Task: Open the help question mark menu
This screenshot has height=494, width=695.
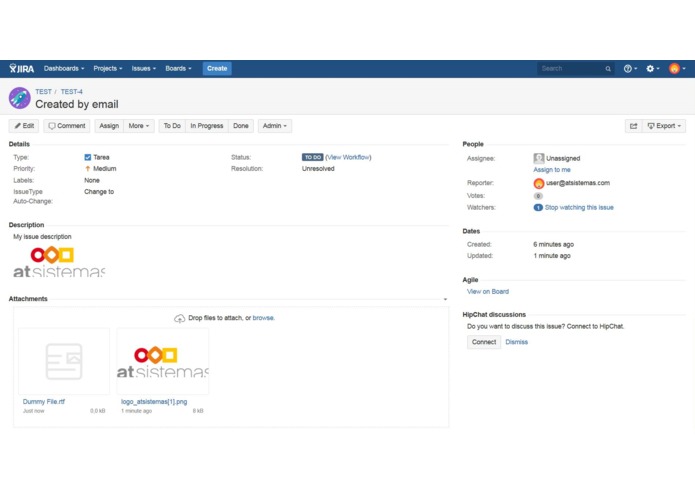Action: coord(630,69)
